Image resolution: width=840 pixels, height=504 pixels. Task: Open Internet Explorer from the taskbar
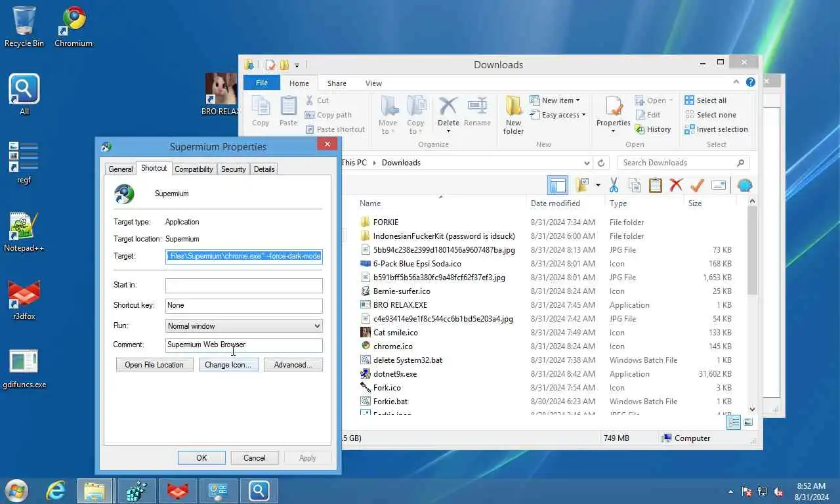tap(56, 491)
